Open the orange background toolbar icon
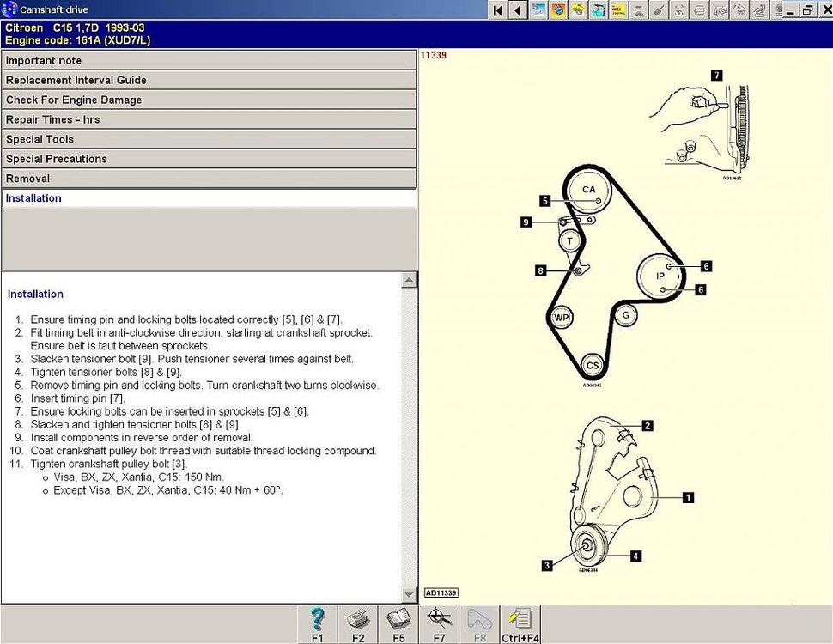833x644 pixels. pyautogui.click(x=558, y=10)
